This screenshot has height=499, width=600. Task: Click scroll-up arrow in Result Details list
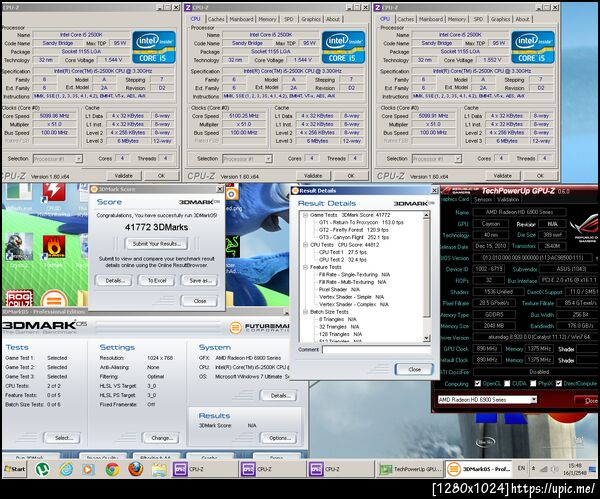tap(427, 215)
